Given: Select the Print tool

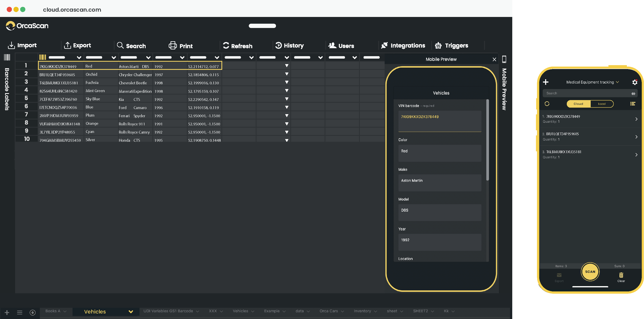Looking at the screenshot, I should pyautogui.click(x=173, y=45).
